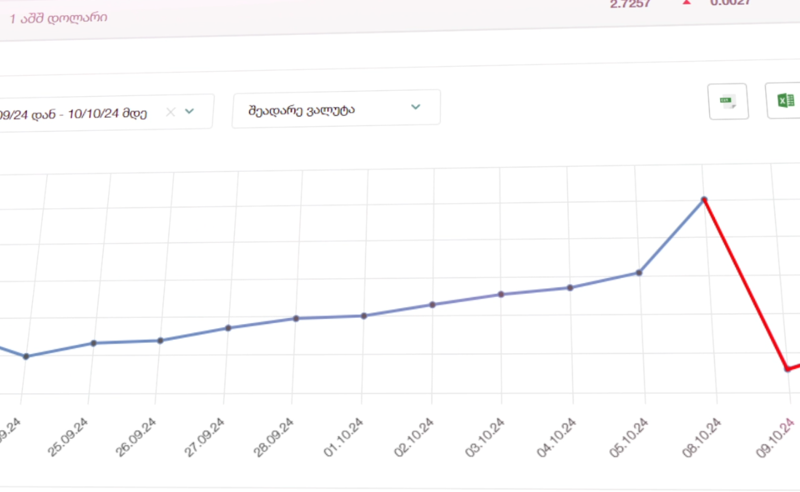Click the 04.10.24 axis label

coord(556,437)
